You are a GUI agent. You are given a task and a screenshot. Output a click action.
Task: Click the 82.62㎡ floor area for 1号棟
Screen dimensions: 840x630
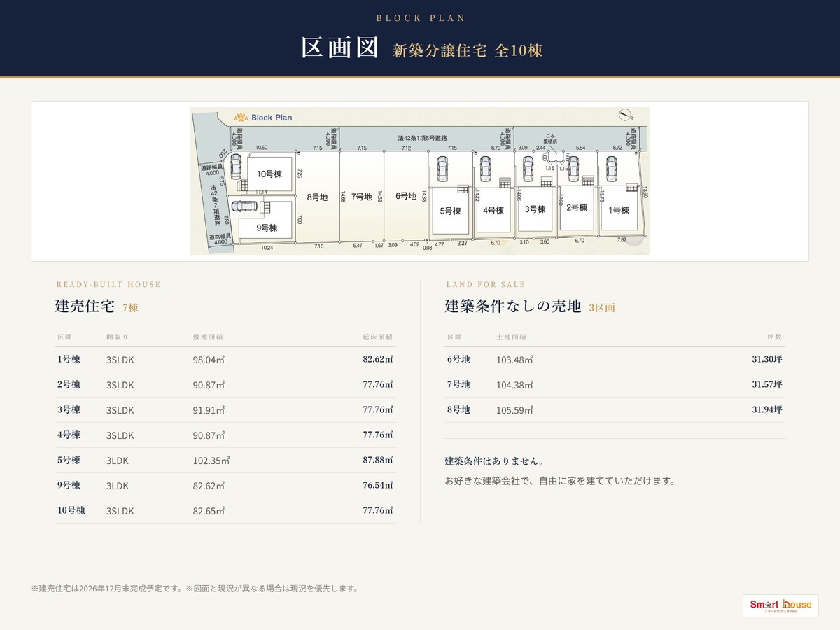click(x=378, y=359)
